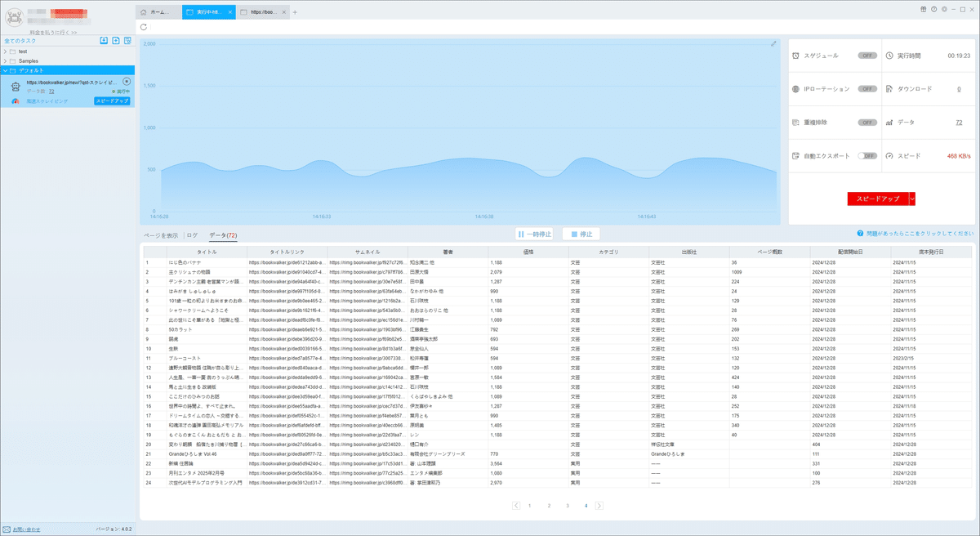The image size is (980, 536).
Task: Click the crab avatar profile icon
Action: click(x=13, y=16)
